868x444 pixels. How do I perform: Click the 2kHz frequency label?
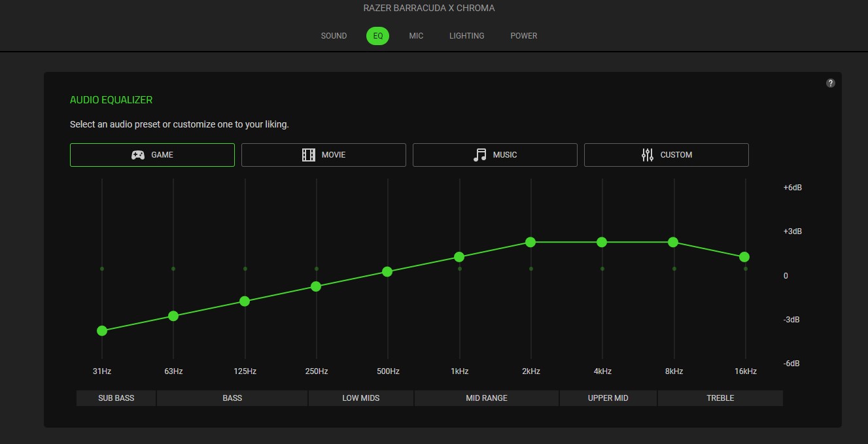pos(530,371)
